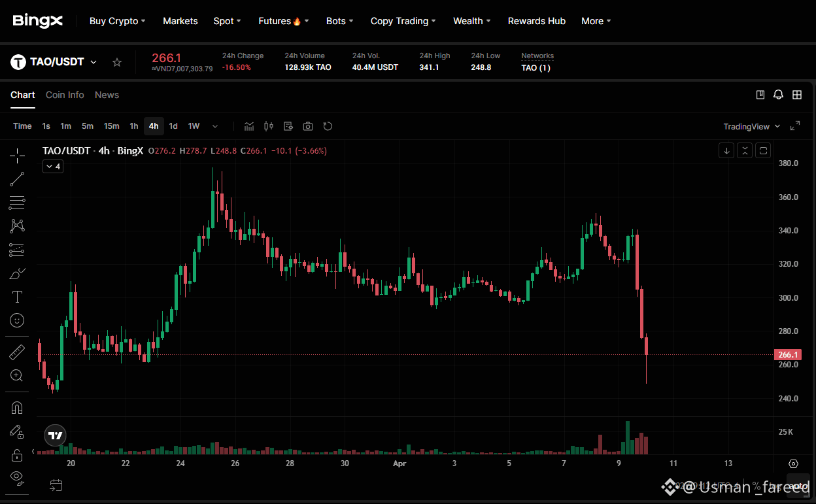Select the 1h timeframe
Screen dimensions: 816x504
(134, 126)
